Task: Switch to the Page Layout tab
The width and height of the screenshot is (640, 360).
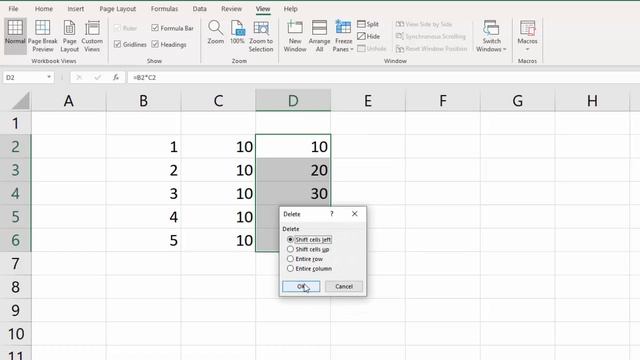Action: click(118, 9)
